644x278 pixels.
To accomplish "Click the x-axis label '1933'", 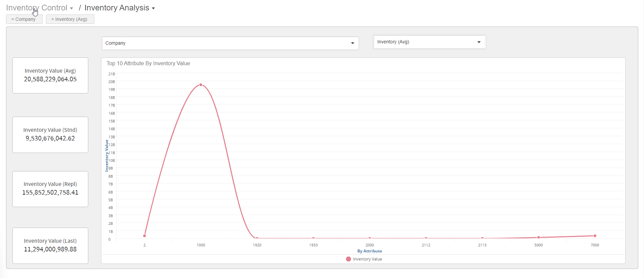I will coord(313,245).
